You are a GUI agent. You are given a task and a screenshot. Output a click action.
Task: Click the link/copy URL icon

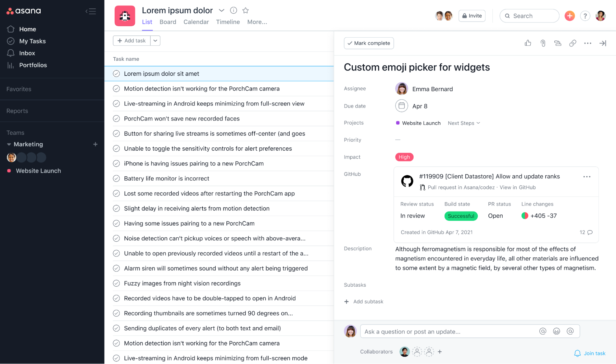click(x=572, y=43)
